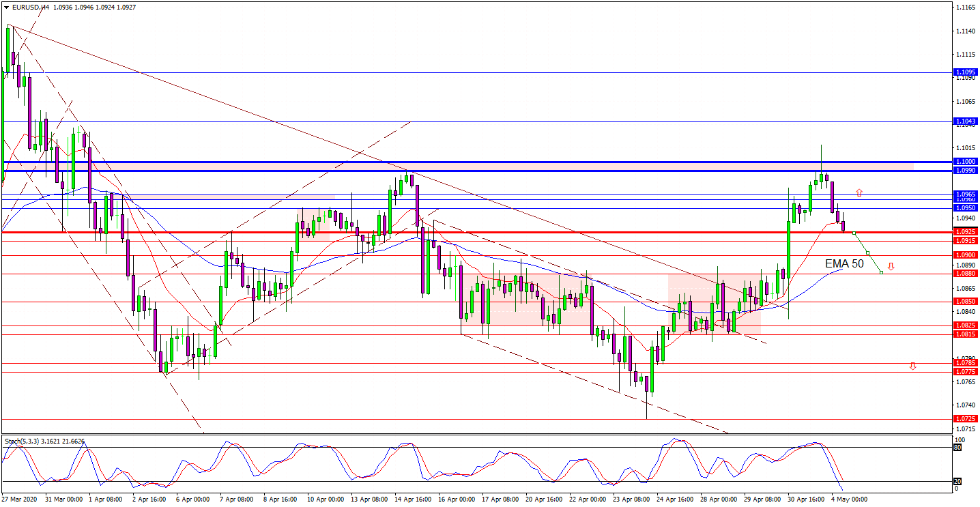Image resolution: width=980 pixels, height=507 pixels.
Task: Select the red down arrow near the 1.0880 level
Action: click(891, 266)
